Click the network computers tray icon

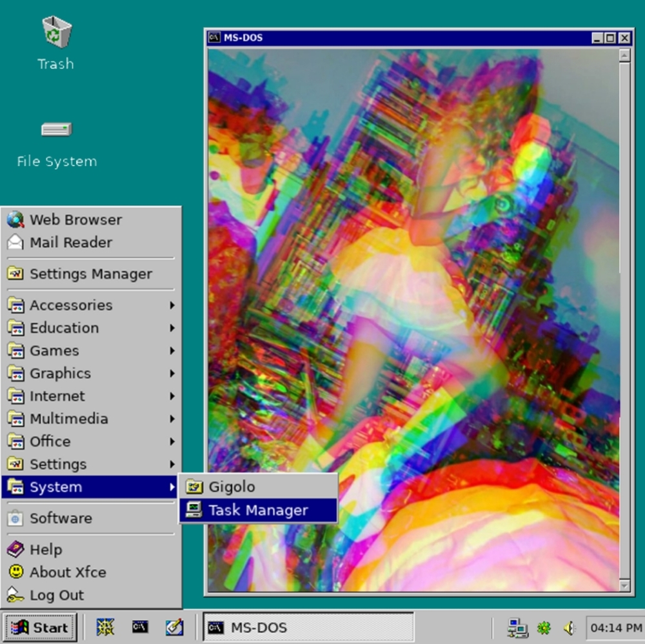point(517,628)
